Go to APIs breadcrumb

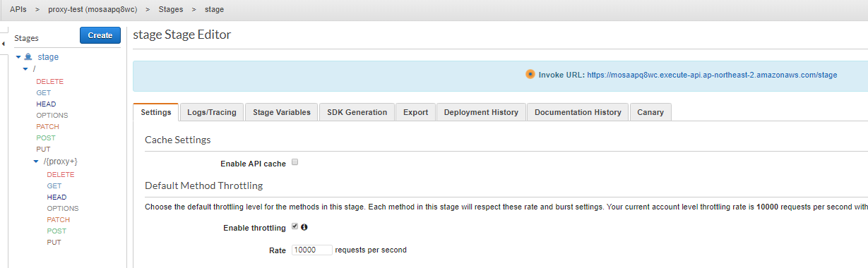pyautogui.click(x=18, y=10)
